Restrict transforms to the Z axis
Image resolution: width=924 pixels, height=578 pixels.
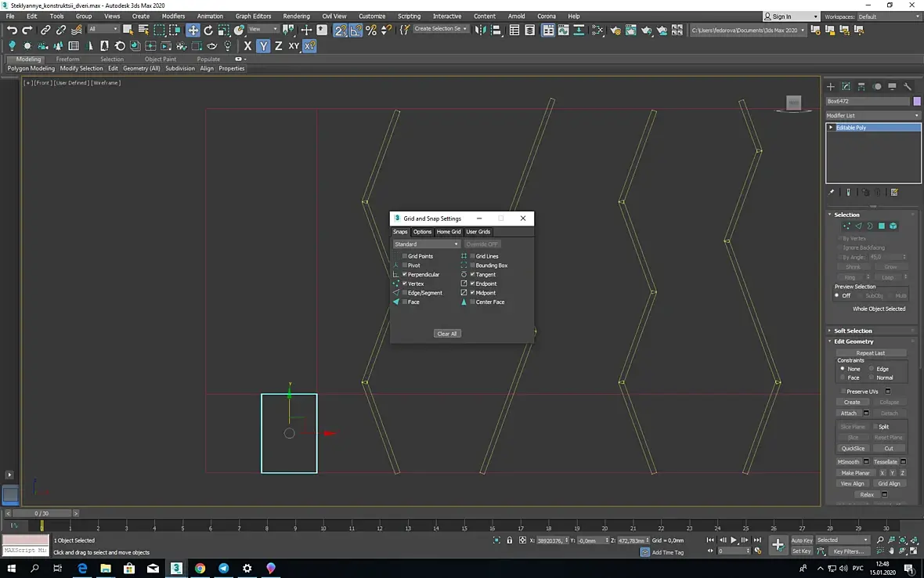[278, 46]
